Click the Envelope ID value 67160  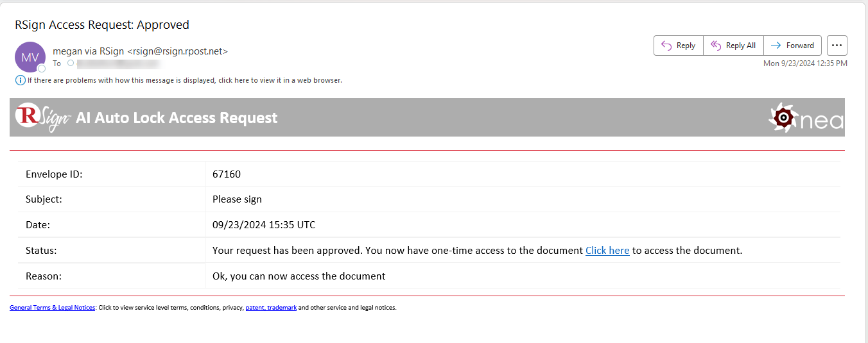click(x=227, y=174)
